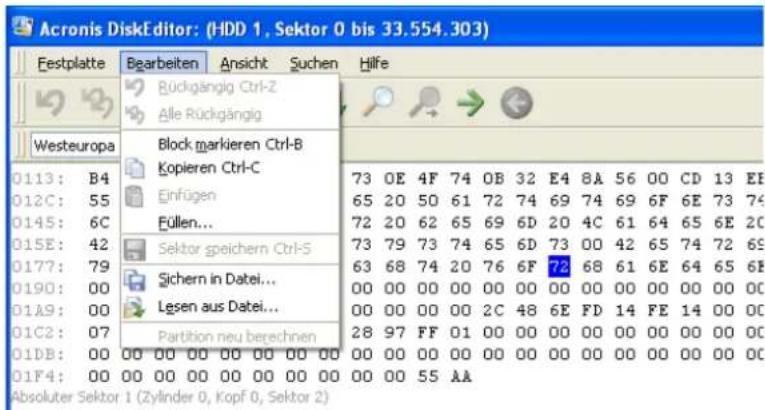Viewport: 765px width, 410px height.
Task: Click the grey round Back arrow icon
Action: 517,103
